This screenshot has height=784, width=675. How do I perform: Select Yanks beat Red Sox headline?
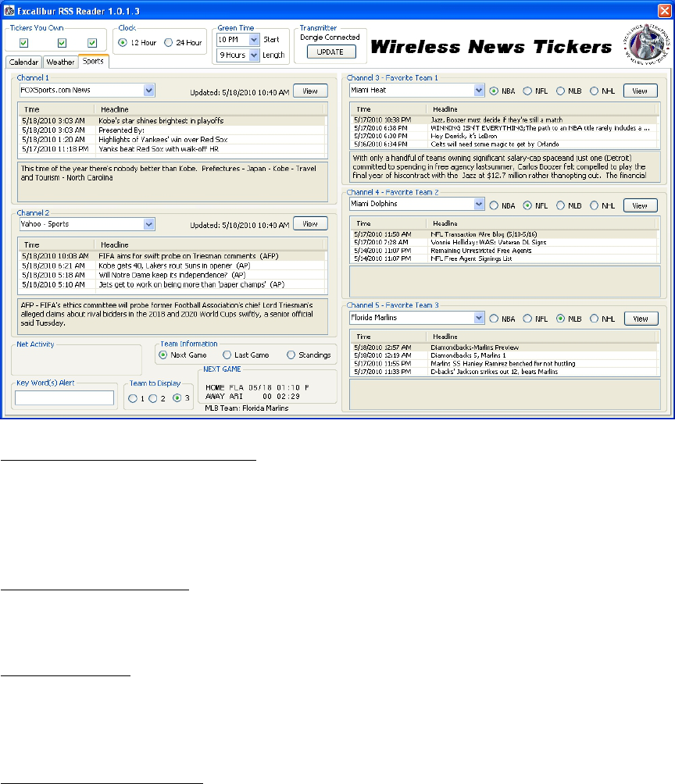[x=172, y=149]
